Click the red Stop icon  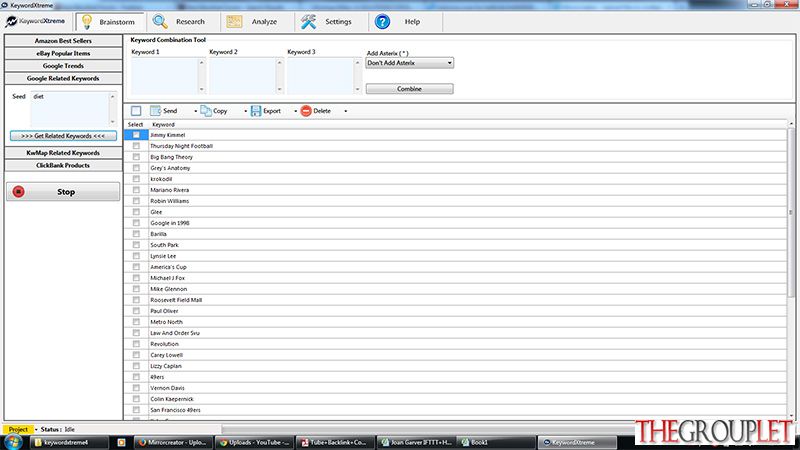[x=18, y=191]
